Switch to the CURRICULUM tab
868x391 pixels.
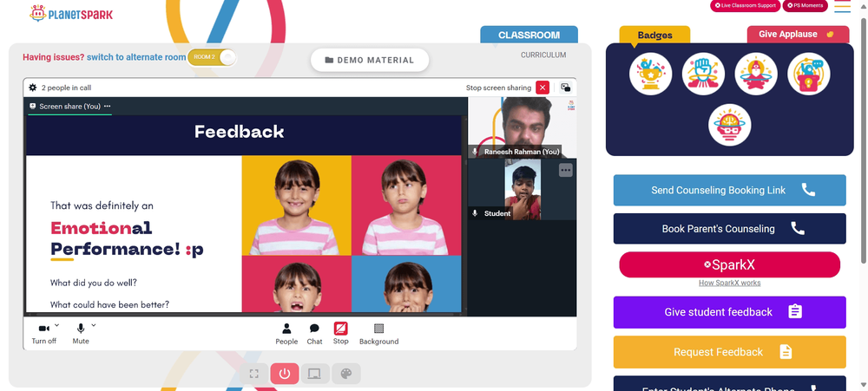pyautogui.click(x=543, y=55)
